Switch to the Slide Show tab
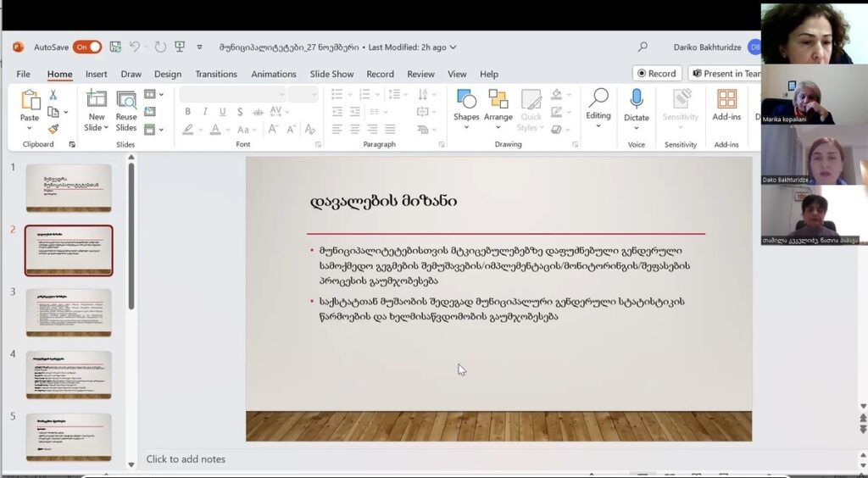 [x=331, y=74]
